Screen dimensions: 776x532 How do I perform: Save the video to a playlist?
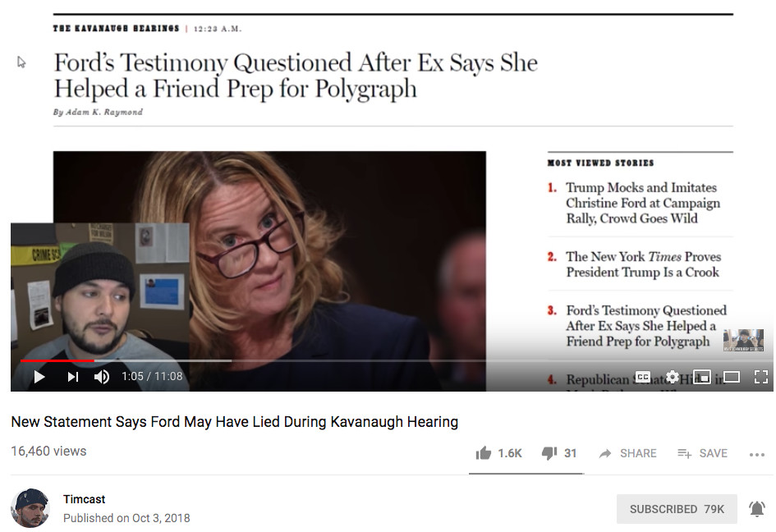pyautogui.click(x=702, y=453)
